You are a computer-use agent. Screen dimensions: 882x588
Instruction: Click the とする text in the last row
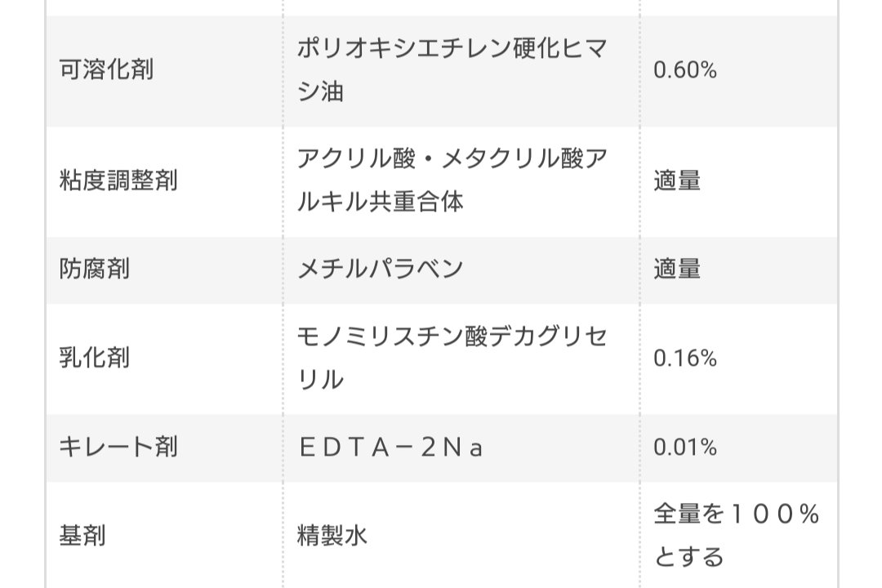coord(688,558)
